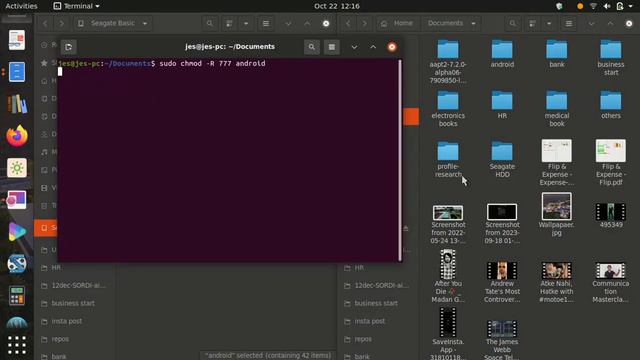Select repos bookmark in right window sidebar
This screenshot has width=640, height=360.
(x=378, y=339)
